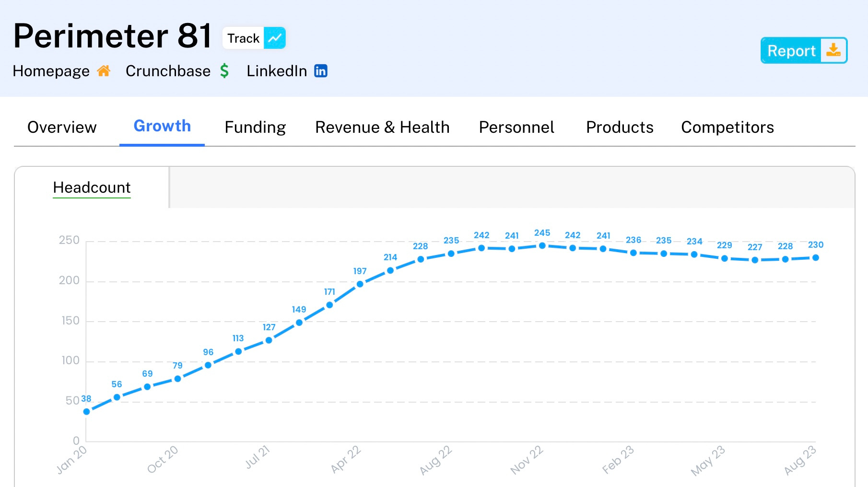Click the Aug 23 axis label

pos(800,460)
